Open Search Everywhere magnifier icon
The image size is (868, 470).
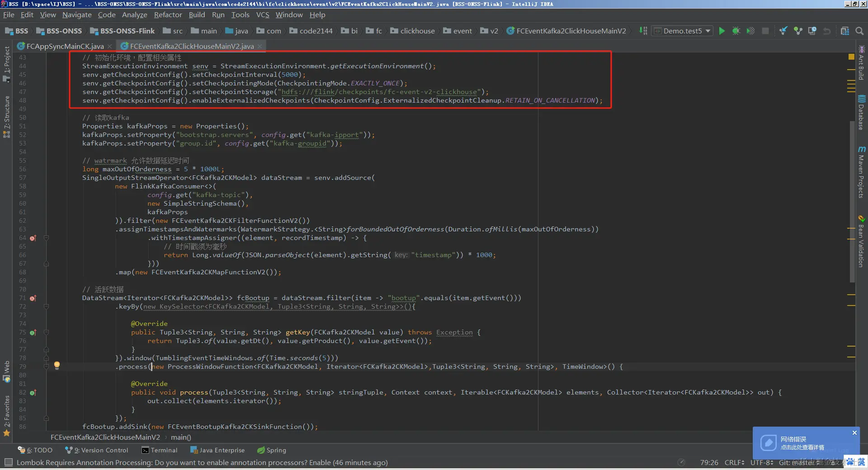pyautogui.click(x=859, y=31)
